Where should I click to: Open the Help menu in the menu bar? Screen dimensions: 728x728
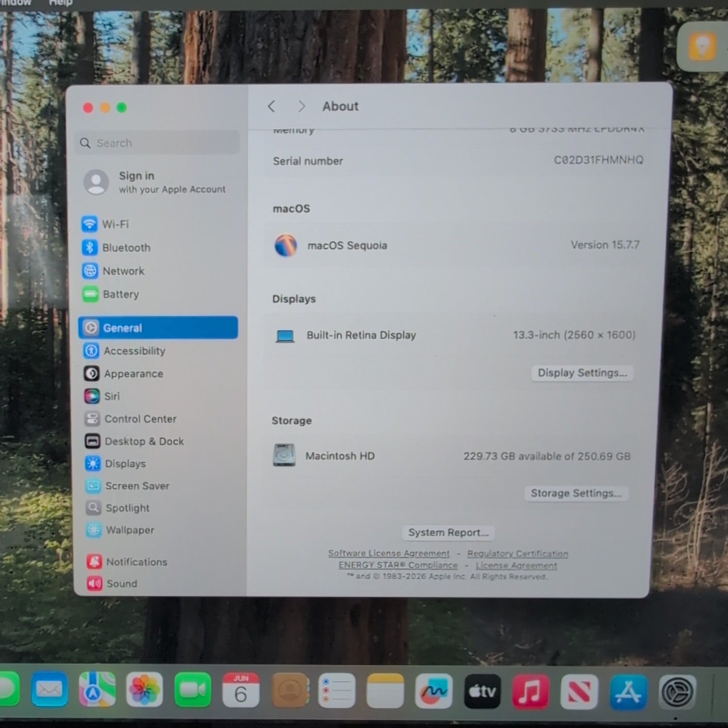[x=61, y=3]
